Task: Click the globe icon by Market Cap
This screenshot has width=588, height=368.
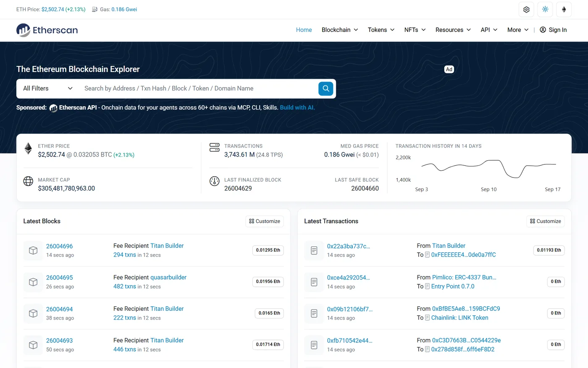Action: (28, 181)
